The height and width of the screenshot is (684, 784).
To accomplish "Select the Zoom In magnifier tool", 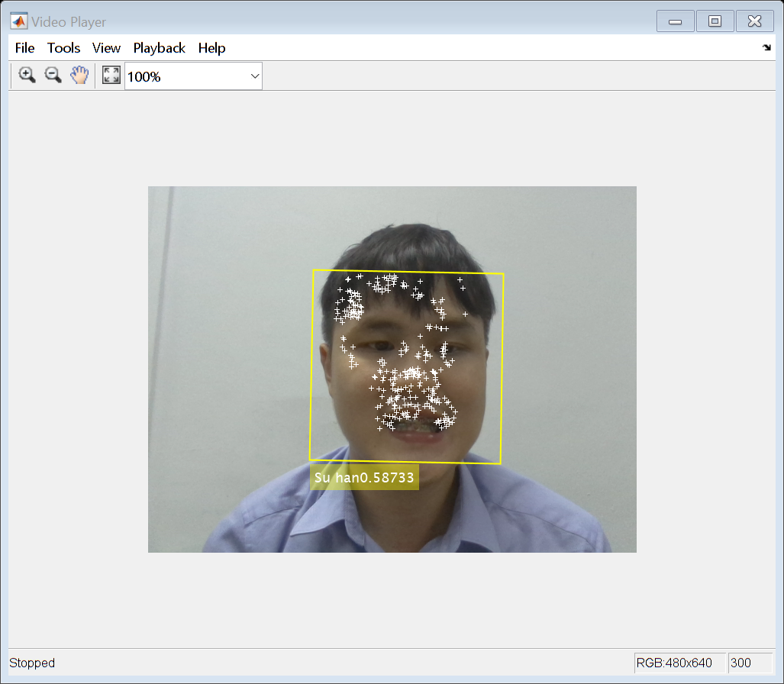I will coord(27,76).
